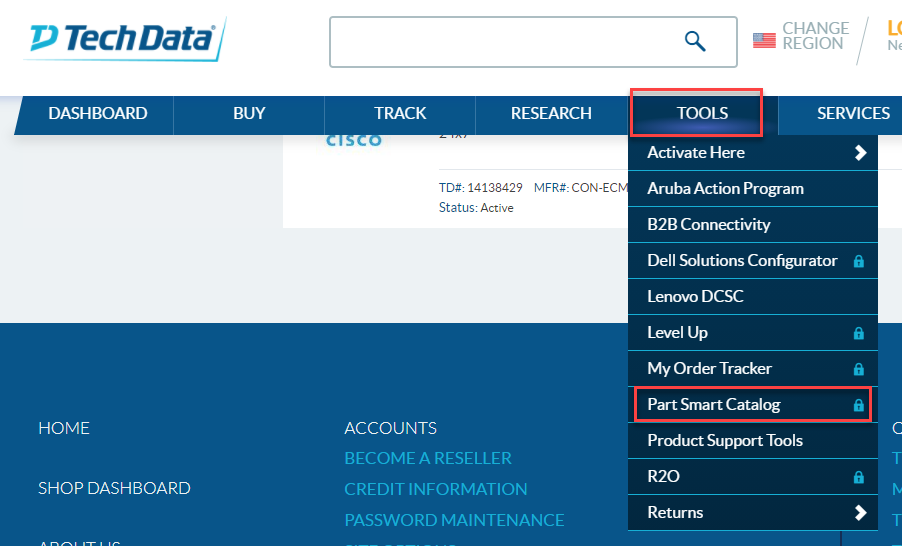Click the lock icon beside R2O

point(858,477)
